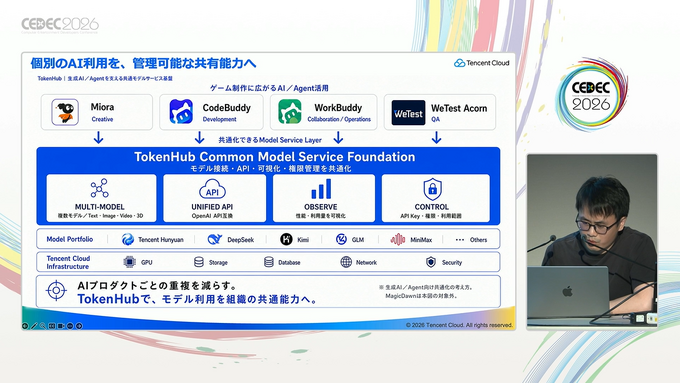The height and width of the screenshot is (383, 680).
Task: Click 'Collaboration / Operations' subtitle under WorkBuddy
Action: [x=339, y=119]
